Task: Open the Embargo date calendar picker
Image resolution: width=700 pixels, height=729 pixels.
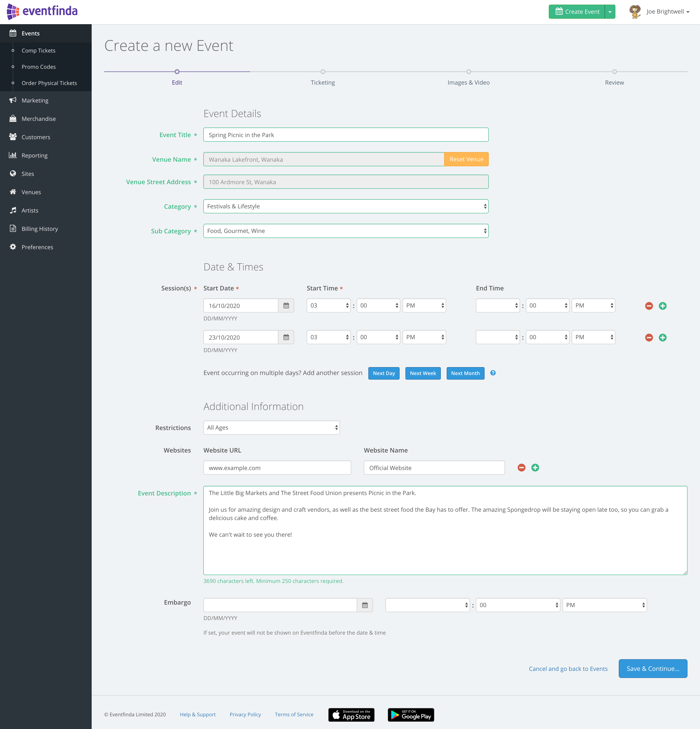Action: click(x=365, y=605)
